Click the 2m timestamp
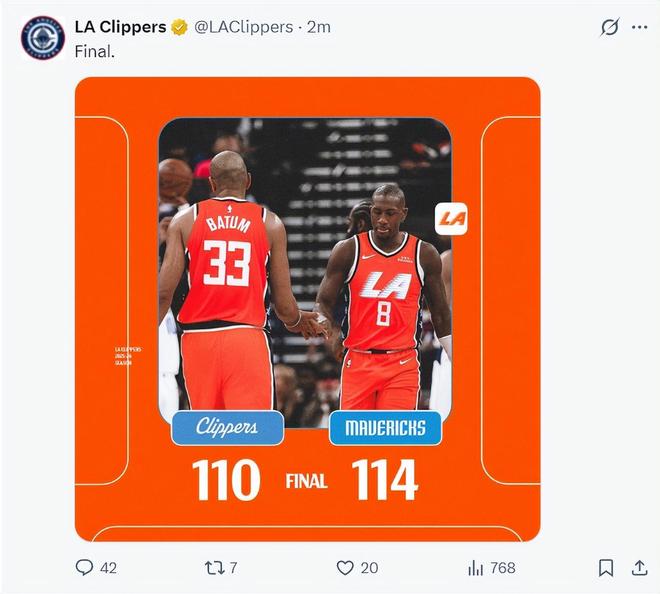The width and height of the screenshot is (660, 594). point(319,27)
